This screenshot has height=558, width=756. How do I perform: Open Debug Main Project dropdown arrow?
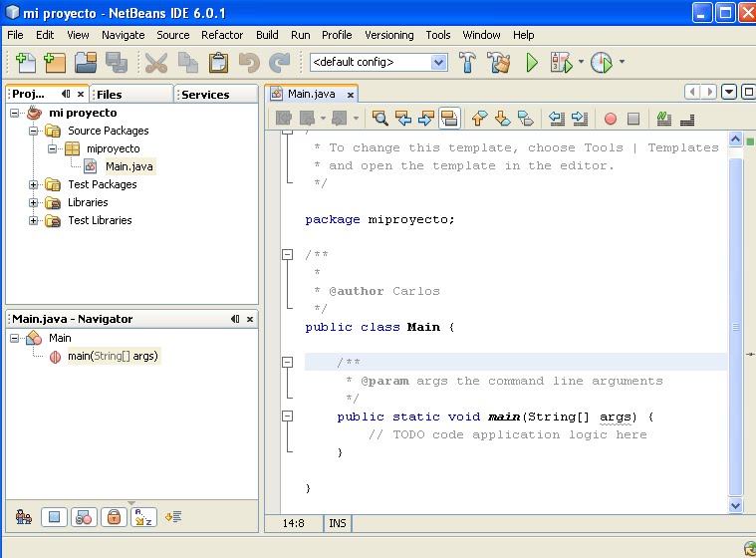[x=581, y=62]
